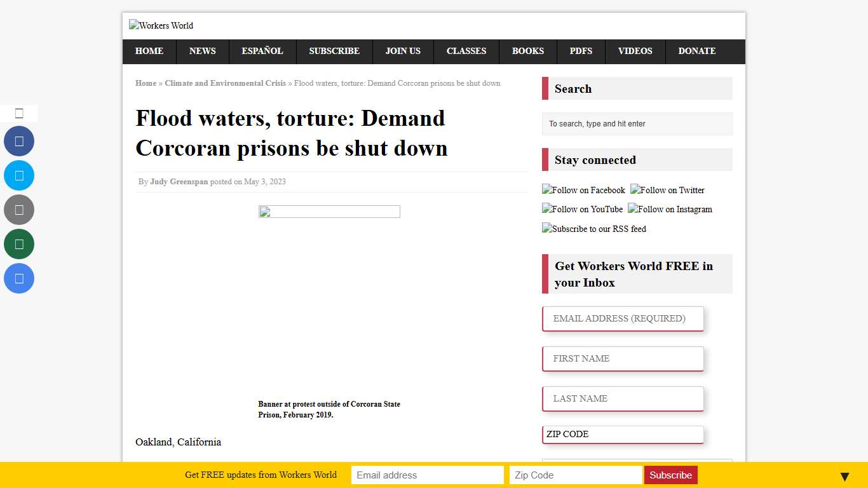This screenshot has width=868, height=488.
Task: Click the Follow on Instagram icon
Action: pyautogui.click(x=670, y=209)
